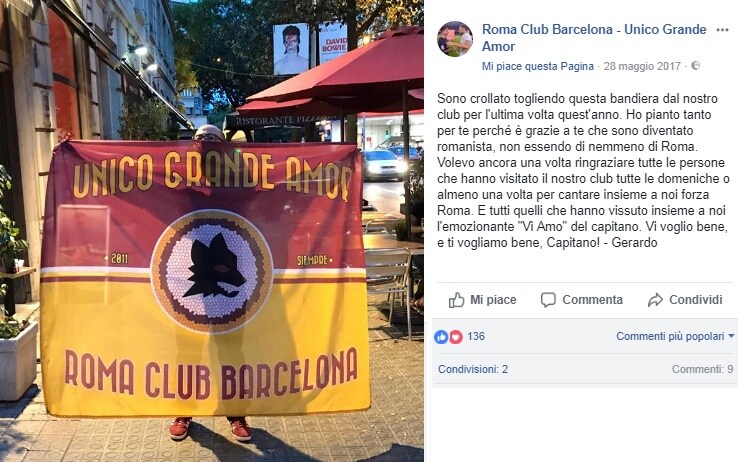Expand the Commenti più popolari sort dropdown
The image size is (738, 462).
click(x=675, y=336)
